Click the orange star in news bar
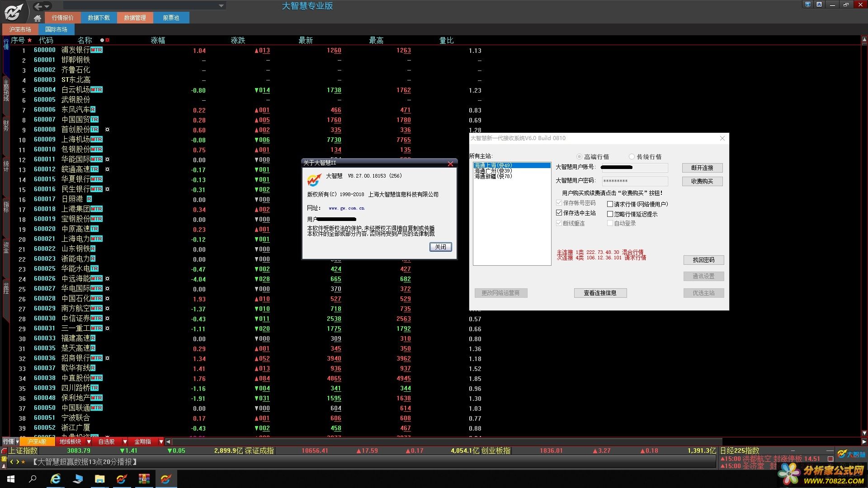The image size is (868, 488). click(24, 462)
